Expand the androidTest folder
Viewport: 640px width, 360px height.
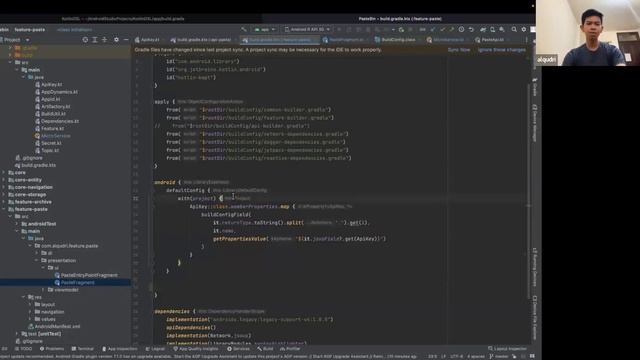click(17, 224)
